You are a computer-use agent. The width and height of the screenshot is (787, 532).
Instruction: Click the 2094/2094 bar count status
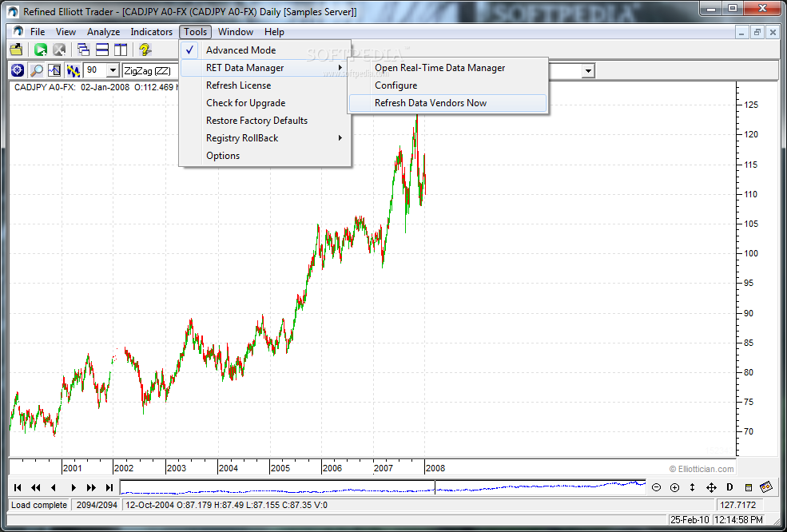[x=97, y=505]
